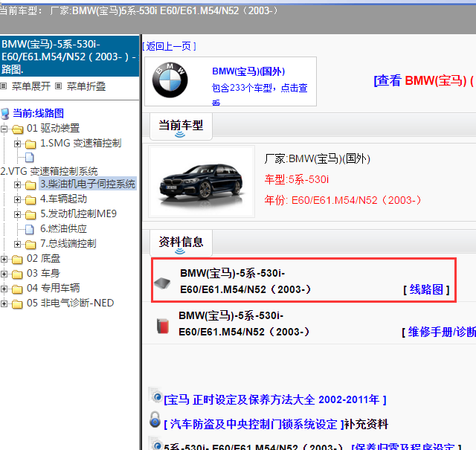Image resolution: width=476 pixels, height=450 pixels.
Task: Click the 车型:5系-530i text
Action: (297, 179)
